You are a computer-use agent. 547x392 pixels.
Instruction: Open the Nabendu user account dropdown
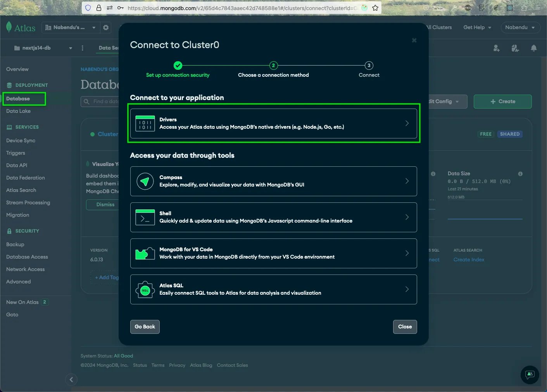click(520, 28)
